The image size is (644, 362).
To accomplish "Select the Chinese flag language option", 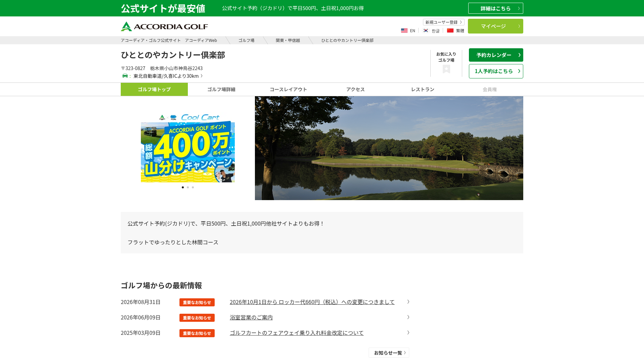I will point(455,31).
